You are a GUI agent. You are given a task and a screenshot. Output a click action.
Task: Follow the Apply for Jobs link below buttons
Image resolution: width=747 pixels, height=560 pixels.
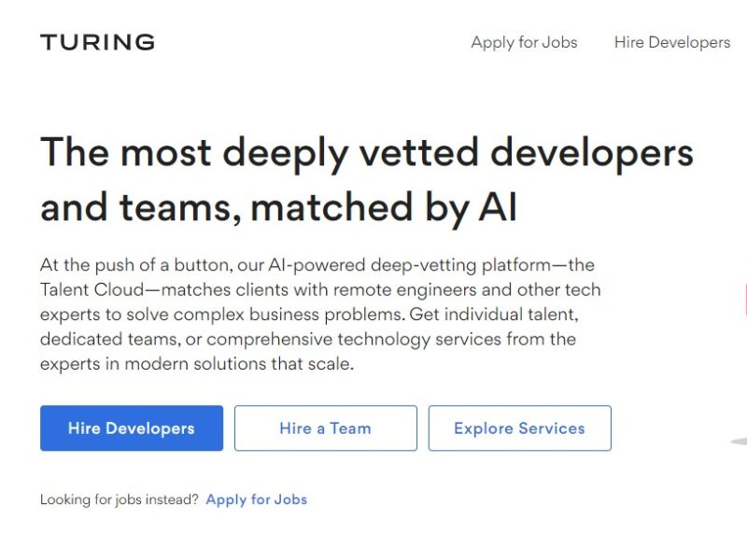(x=256, y=499)
